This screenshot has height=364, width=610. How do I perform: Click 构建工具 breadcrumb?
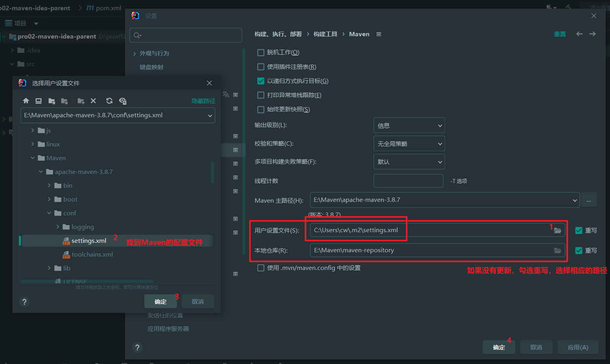pos(325,34)
